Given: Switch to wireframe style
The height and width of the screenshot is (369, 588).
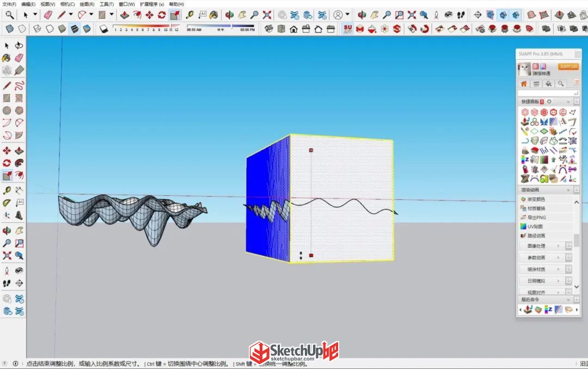Looking at the screenshot, I should click(x=37, y=29).
